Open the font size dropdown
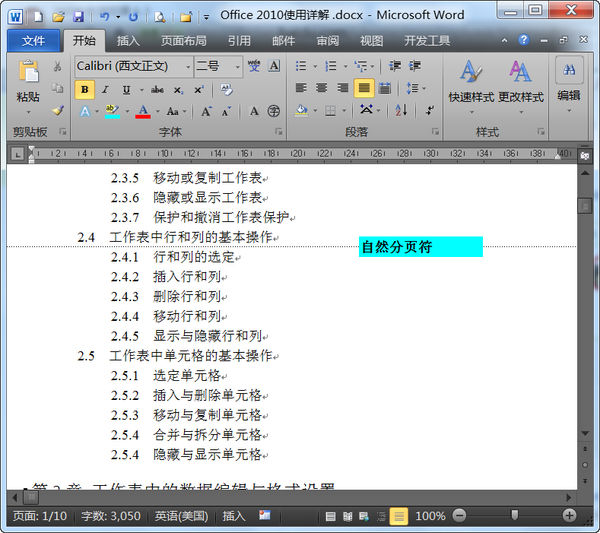The width and height of the screenshot is (600, 533). (x=238, y=67)
